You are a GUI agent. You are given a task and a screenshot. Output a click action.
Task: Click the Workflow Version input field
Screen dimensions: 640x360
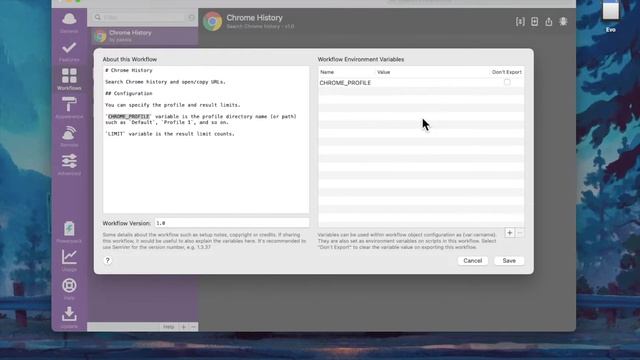[x=232, y=223]
